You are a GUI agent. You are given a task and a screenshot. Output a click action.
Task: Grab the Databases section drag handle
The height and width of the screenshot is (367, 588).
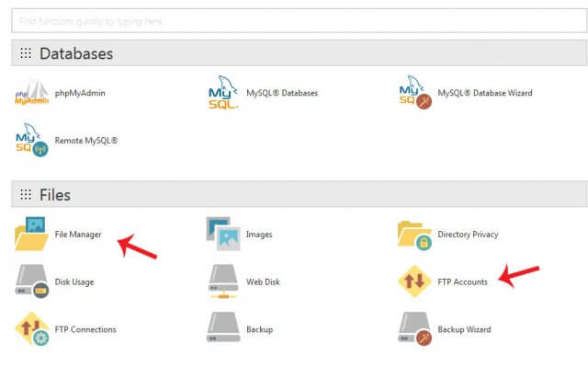tap(26, 53)
